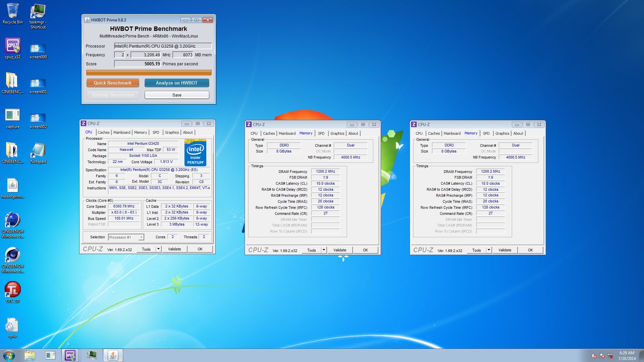Viewport: 644px width, 362px height.
Task: Select the CINEBENCH folder next to Notepad
Action: click(13, 153)
